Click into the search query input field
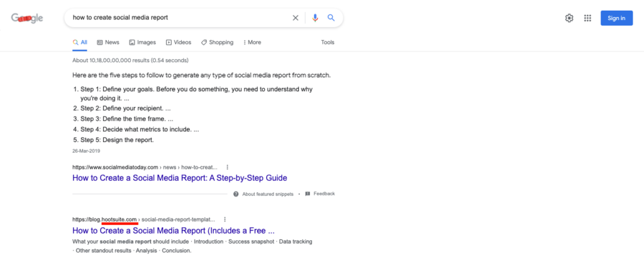The image size is (644, 260). (176, 18)
